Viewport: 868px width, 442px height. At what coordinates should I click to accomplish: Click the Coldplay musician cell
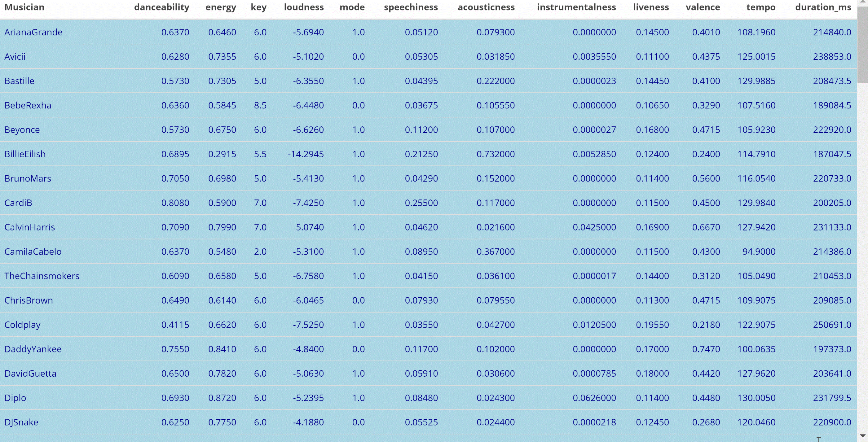point(22,325)
